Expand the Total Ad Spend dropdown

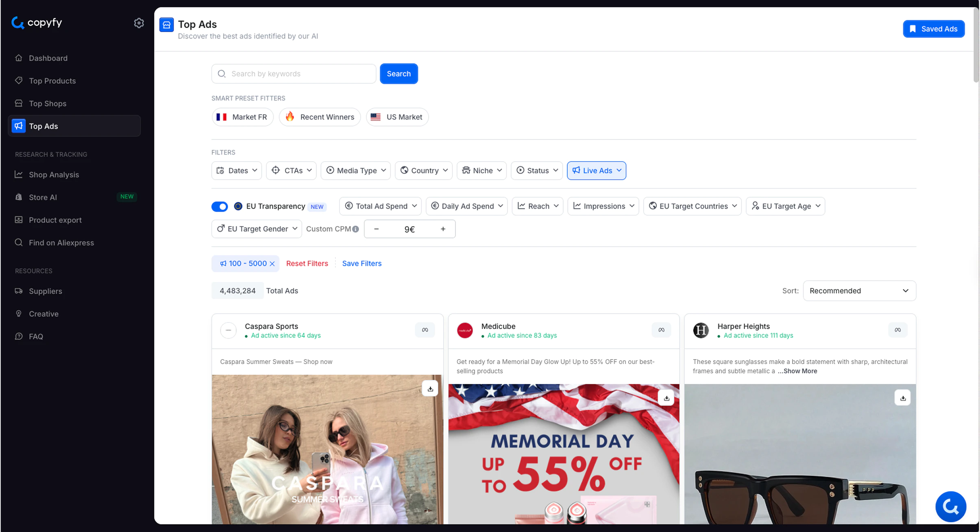coord(380,206)
